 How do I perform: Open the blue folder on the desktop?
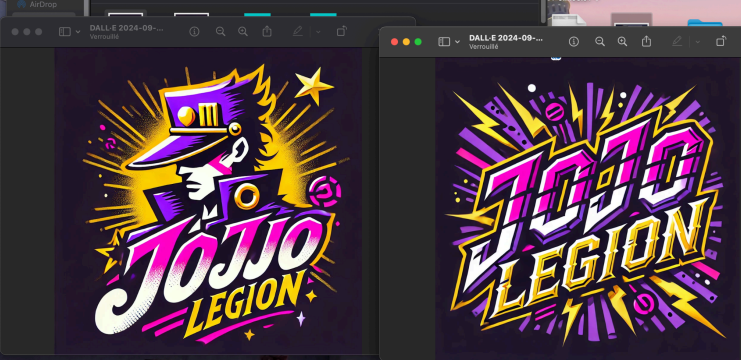tap(705, 22)
